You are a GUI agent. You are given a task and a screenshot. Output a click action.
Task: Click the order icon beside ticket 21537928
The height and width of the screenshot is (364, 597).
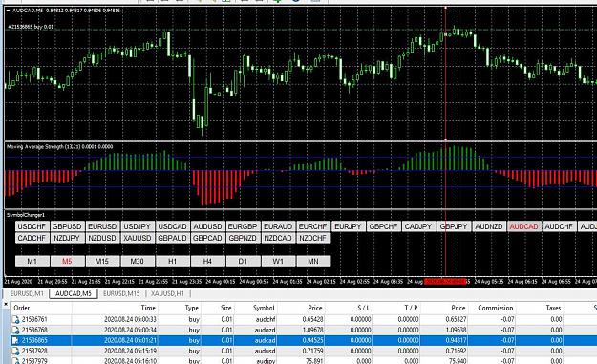click(15, 351)
